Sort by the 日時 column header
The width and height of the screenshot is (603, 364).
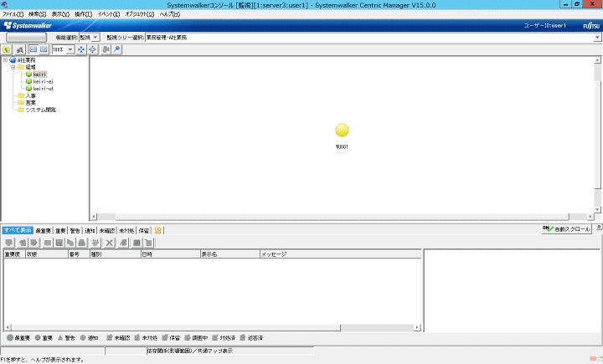[x=170, y=254]
